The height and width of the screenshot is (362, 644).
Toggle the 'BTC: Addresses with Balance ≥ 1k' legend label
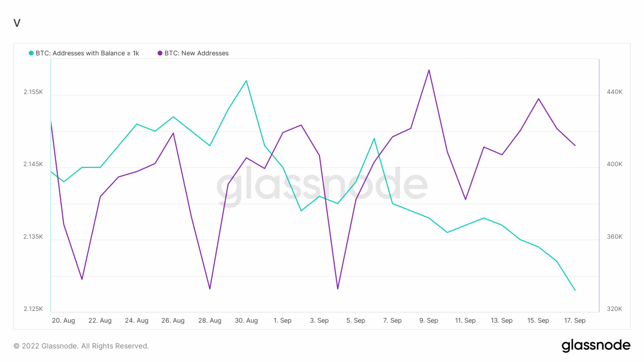pos(87,53)
